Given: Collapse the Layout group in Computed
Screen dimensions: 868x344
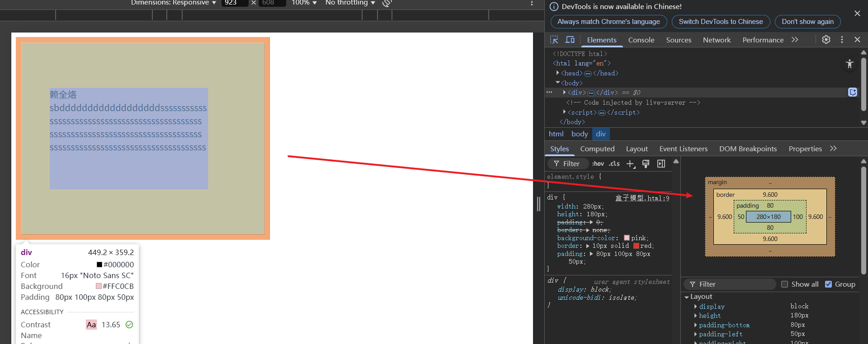Looking at the screenshot, I should (x=687, y=297).
